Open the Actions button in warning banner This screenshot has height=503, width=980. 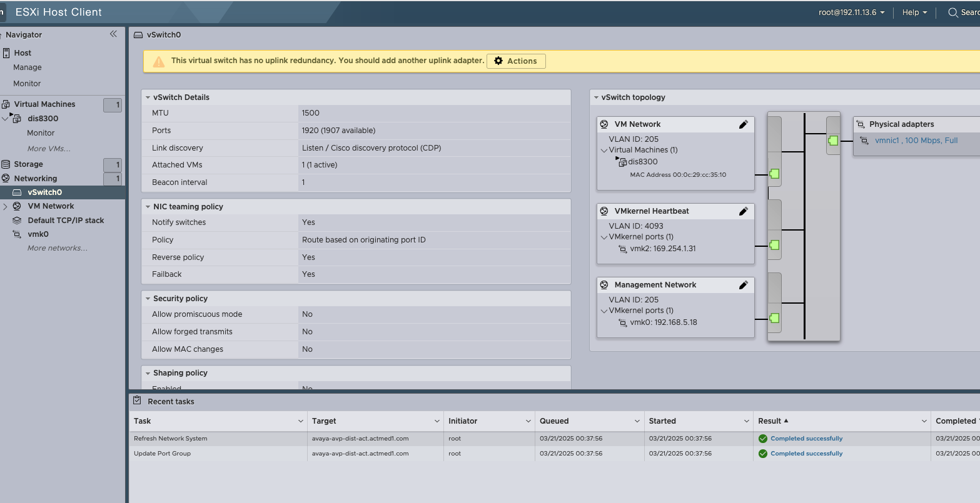(x=516, y=61)
